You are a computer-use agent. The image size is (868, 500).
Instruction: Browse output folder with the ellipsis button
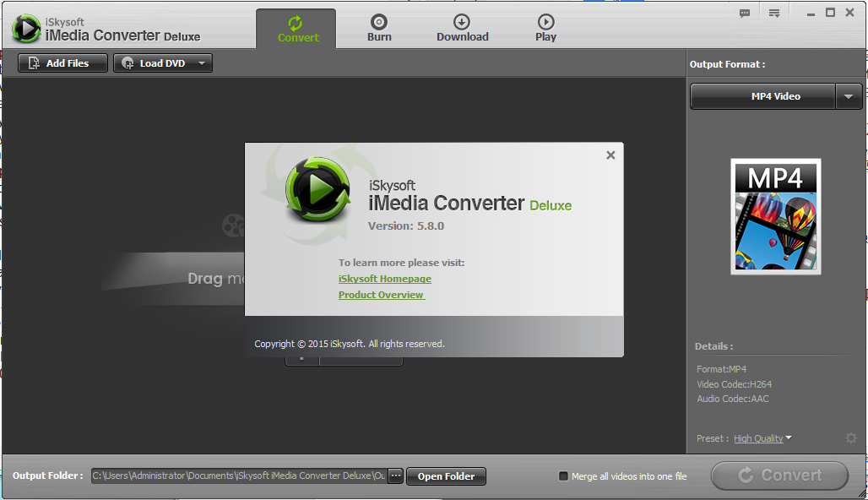[x=396, y=476]
